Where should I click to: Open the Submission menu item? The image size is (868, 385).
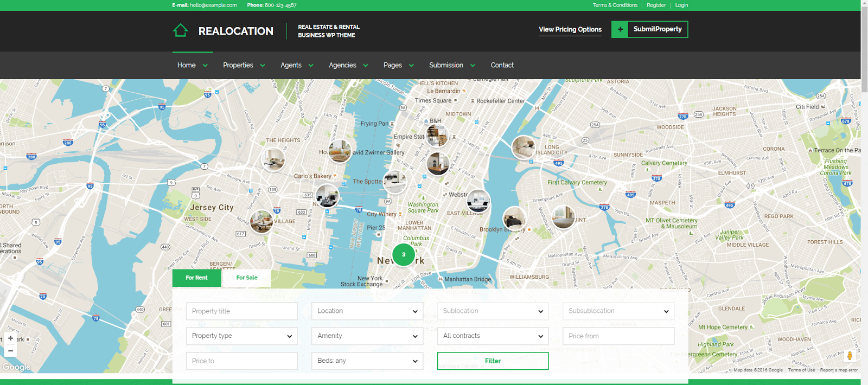pos(446,65)
